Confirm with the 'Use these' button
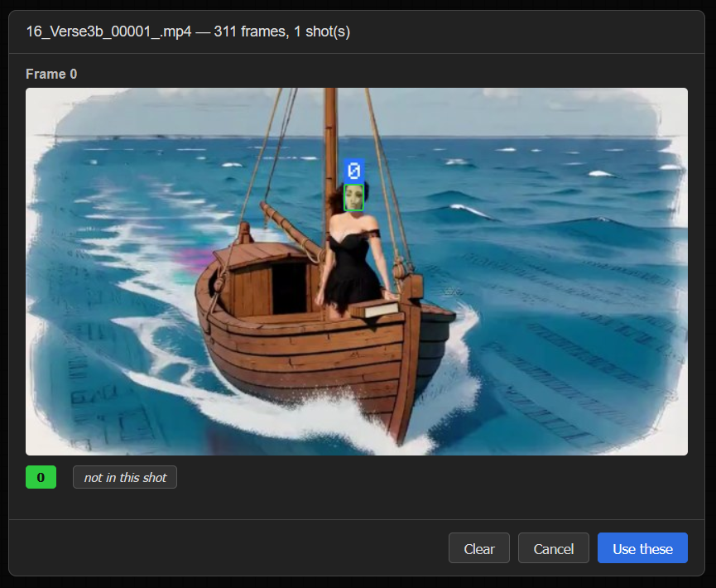The image size is (716, 588). 642,547
